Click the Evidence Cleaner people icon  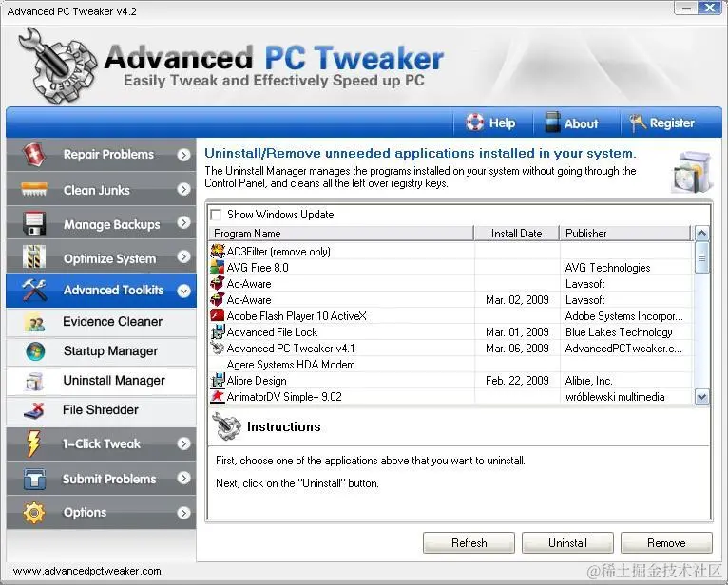click(35, 323)
